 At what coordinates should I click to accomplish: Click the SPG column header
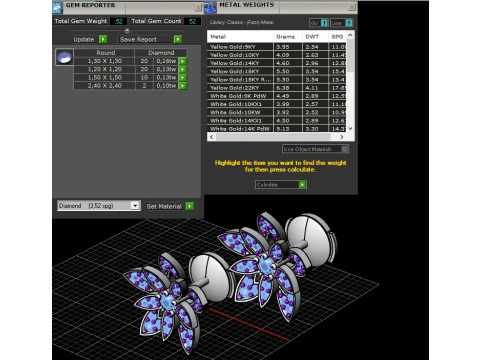point(338,37)
